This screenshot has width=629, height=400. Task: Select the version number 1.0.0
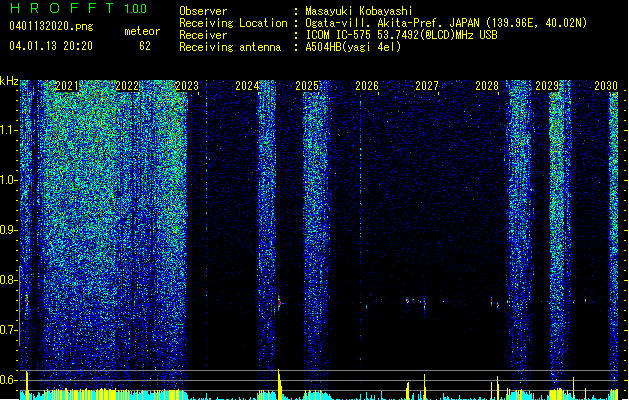[136, 9]
